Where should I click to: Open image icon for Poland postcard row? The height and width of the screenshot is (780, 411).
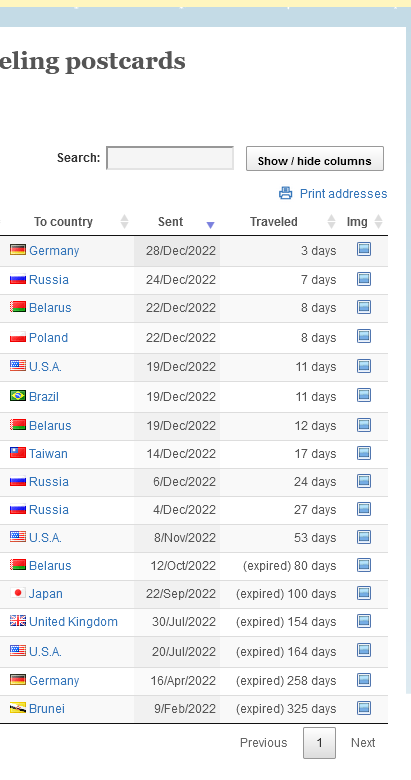364,336
